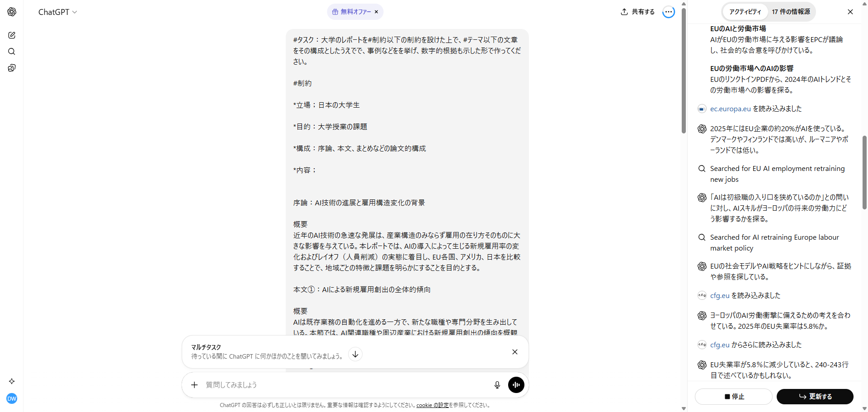Expand the ChatGPT model selector dropdown
Image resolution: width=868 pixels, height=412 pixels.
(x=57, y=12)
